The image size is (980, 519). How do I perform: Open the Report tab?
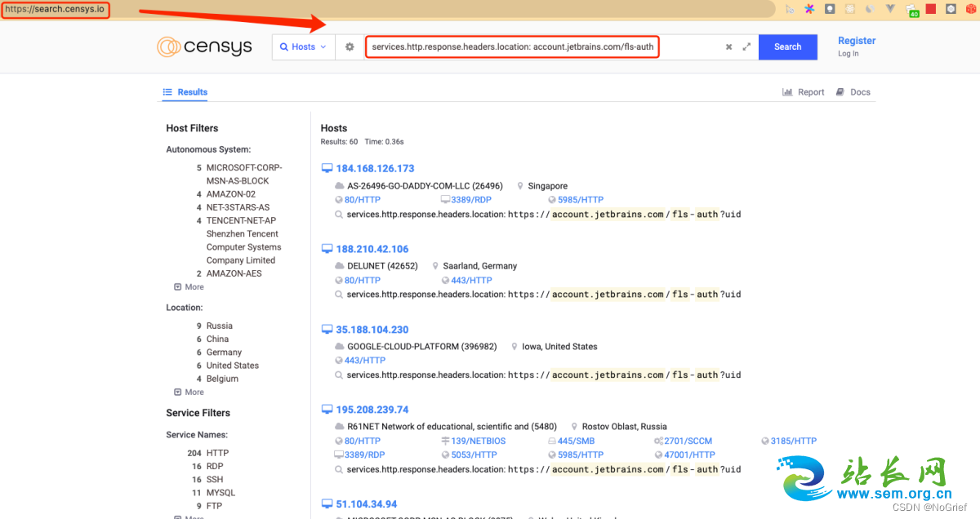(804, 92)
